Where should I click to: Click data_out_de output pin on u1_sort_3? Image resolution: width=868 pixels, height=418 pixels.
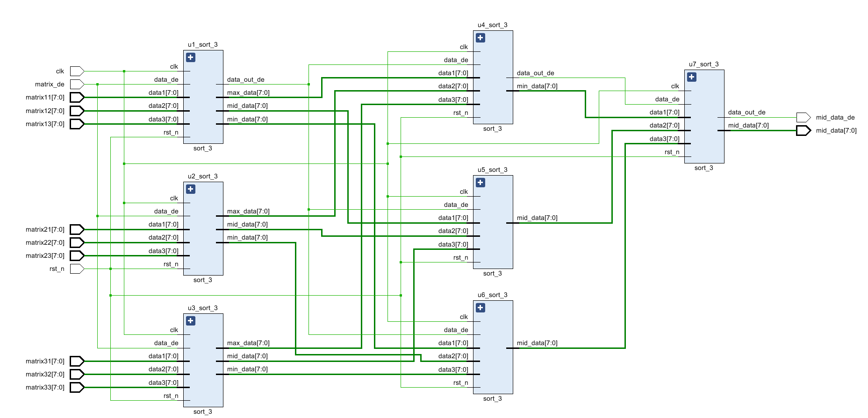click(x=246, y=80)
